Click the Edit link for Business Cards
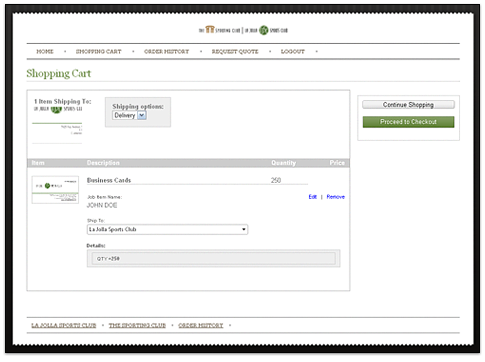485x362 pixels. [x=312, y=197]
